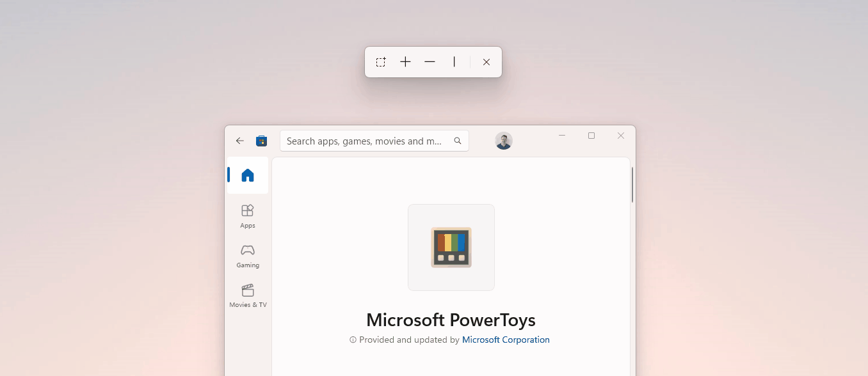This screenshot has height=376, width=868.
Task: Select the Home icon in the sidebar
Action: (248, 175)
